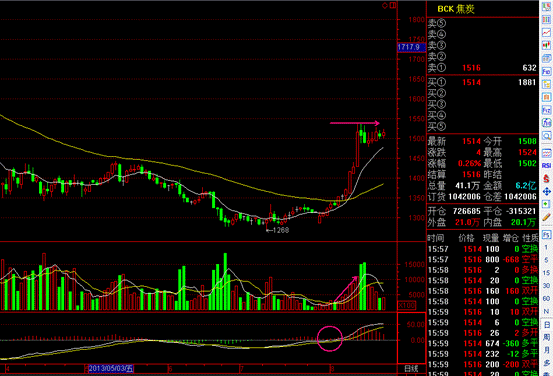Click the 2013/05/03 date marker
The height and width of the screenshot is (376, 553).
(111, 369)
